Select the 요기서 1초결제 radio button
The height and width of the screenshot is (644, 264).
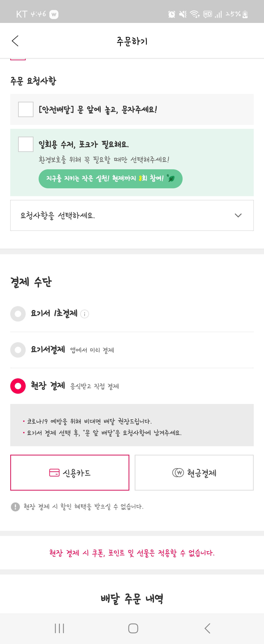18,314
